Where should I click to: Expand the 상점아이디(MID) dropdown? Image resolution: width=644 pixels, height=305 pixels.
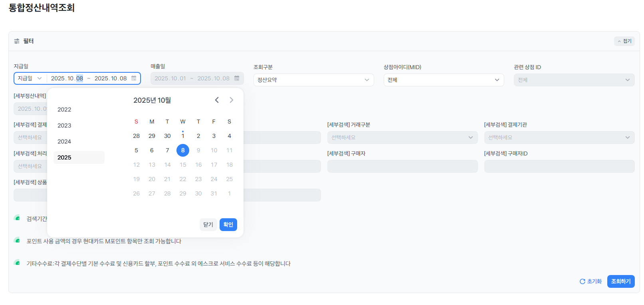(x=444, y=80)
